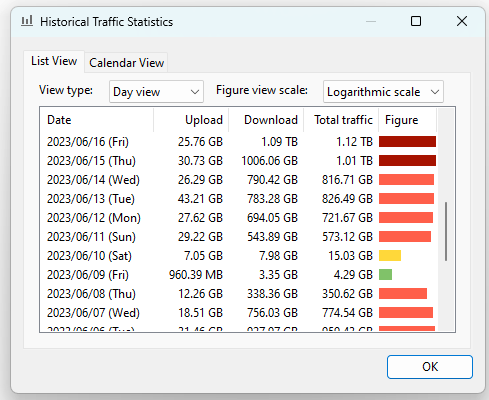Select the List View tab

54,61
